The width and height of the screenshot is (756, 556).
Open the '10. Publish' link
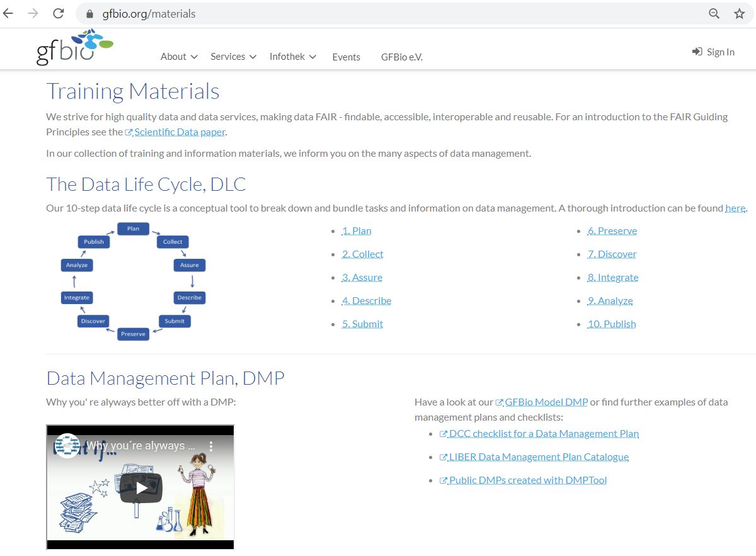pos(612,324)
